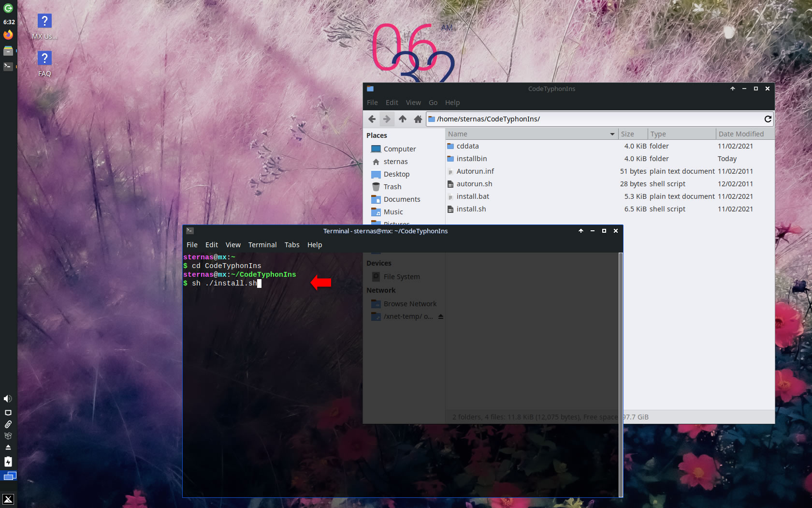812x508 pixels.
Task: Open the package updater box icon
Action: [8, 436]
